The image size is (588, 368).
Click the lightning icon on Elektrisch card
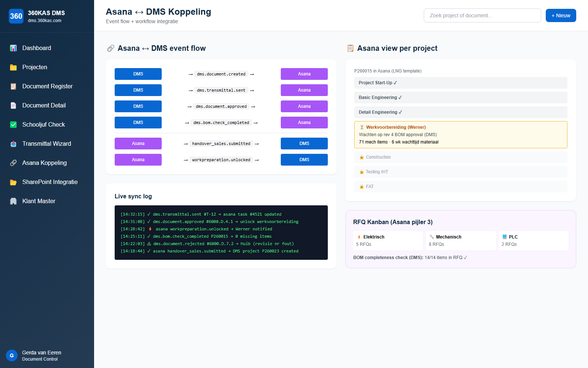[359, 237]
